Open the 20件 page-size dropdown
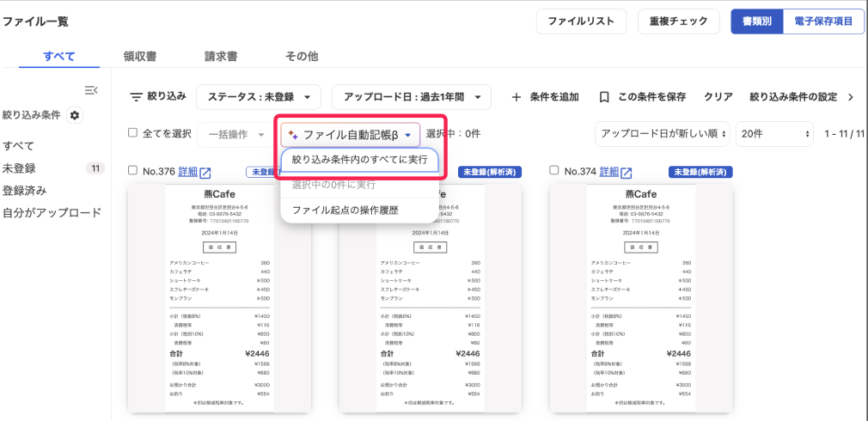This screenshot has height=421, width=868. point(774,134)
